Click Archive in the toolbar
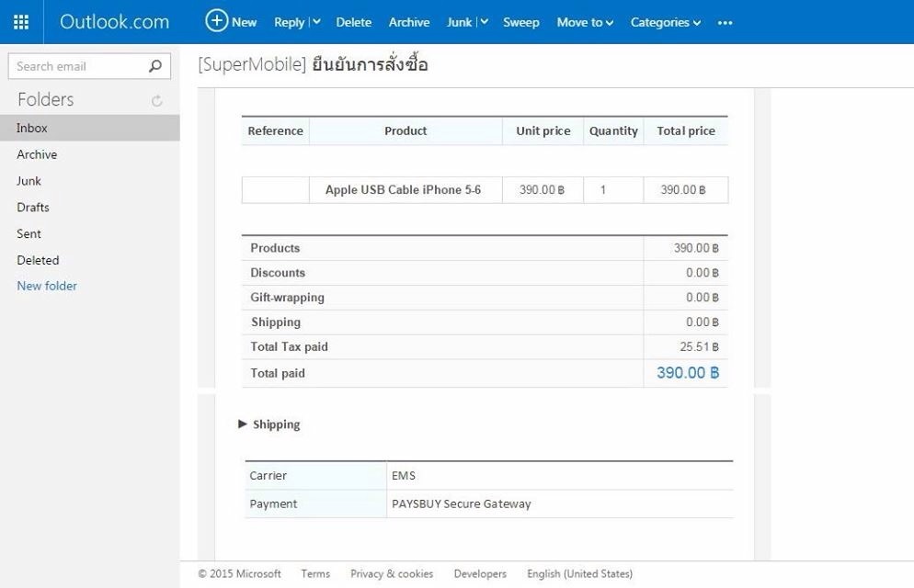914x588 pixels. (x=409, y=22)
